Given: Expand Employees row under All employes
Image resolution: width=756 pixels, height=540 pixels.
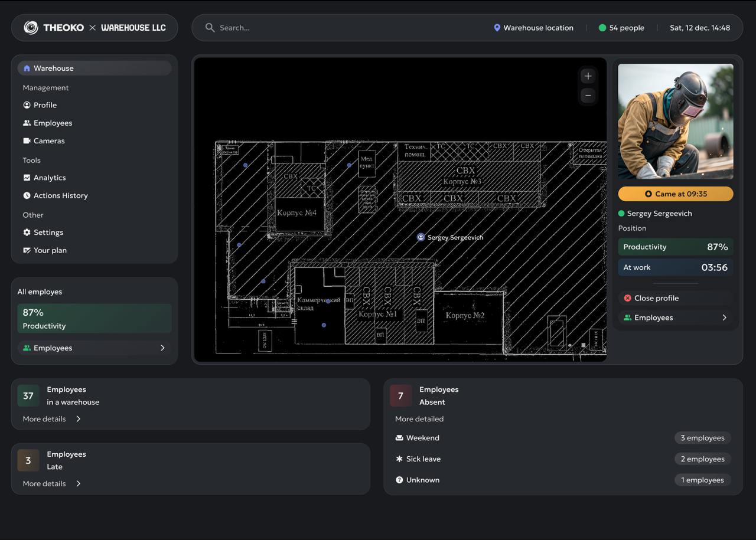Looking at the screenshot, I should tap(94, 348).
